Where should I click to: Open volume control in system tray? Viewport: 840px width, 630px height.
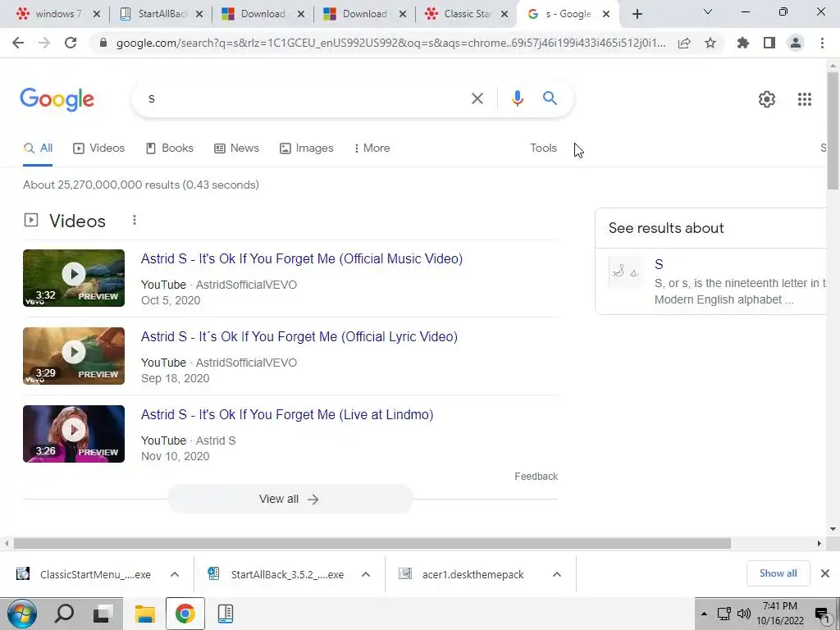(x=743, y=614)
